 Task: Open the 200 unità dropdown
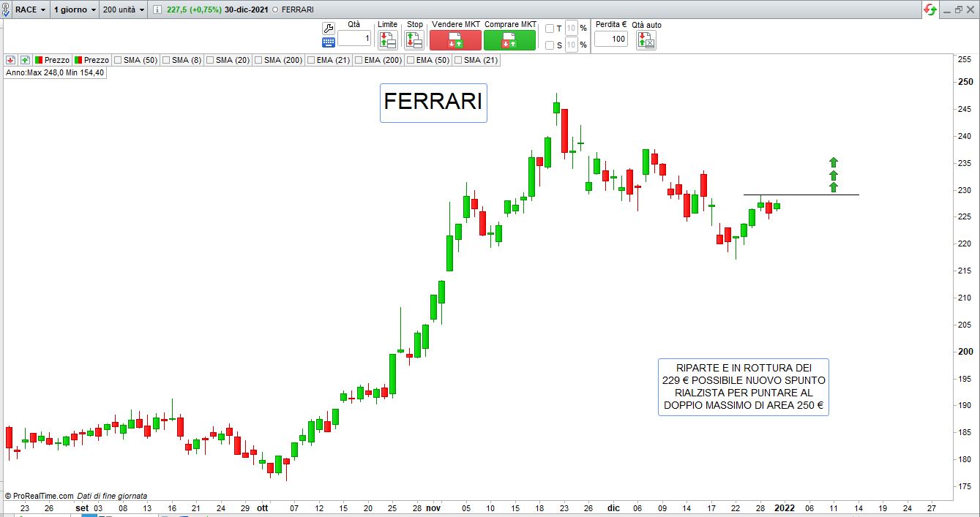[x=123, y=10]
